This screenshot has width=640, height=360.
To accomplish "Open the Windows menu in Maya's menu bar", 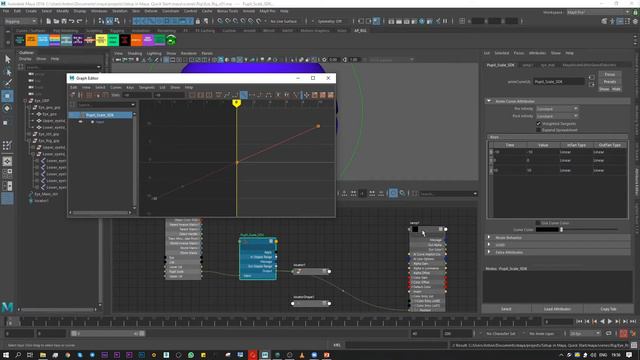I will click(x=99, y=11).
